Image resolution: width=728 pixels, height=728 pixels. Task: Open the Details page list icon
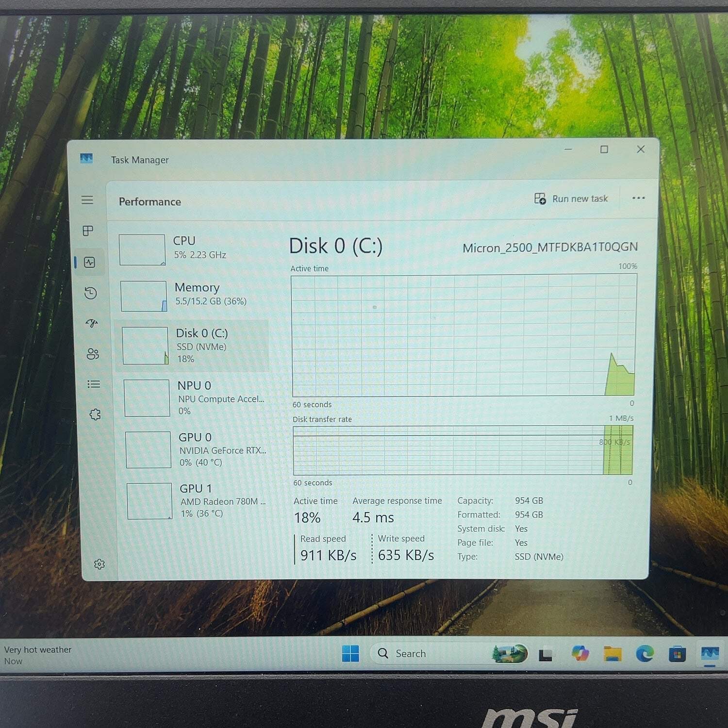(94, 384)
